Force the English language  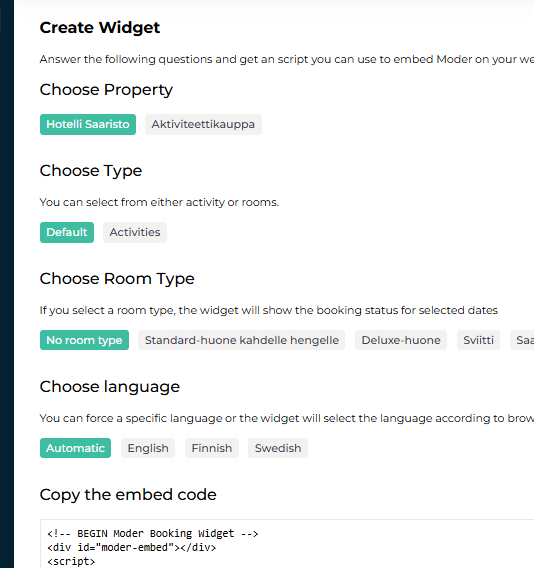[x=148, y=448]
